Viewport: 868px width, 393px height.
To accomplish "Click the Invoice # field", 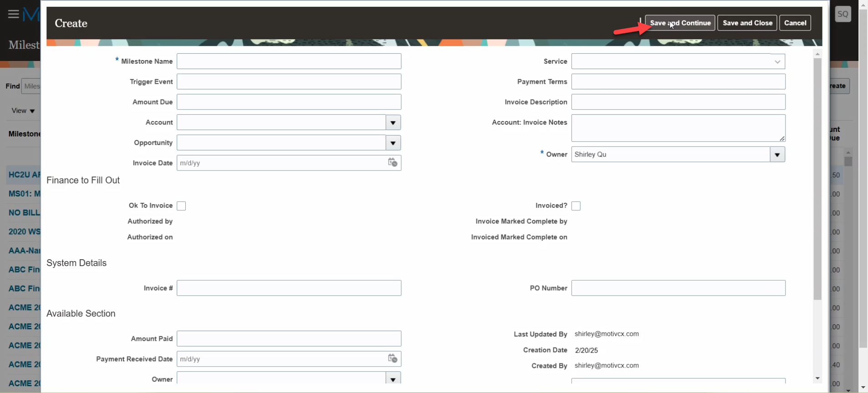I will pyautogui.click(x=289, y=288).
